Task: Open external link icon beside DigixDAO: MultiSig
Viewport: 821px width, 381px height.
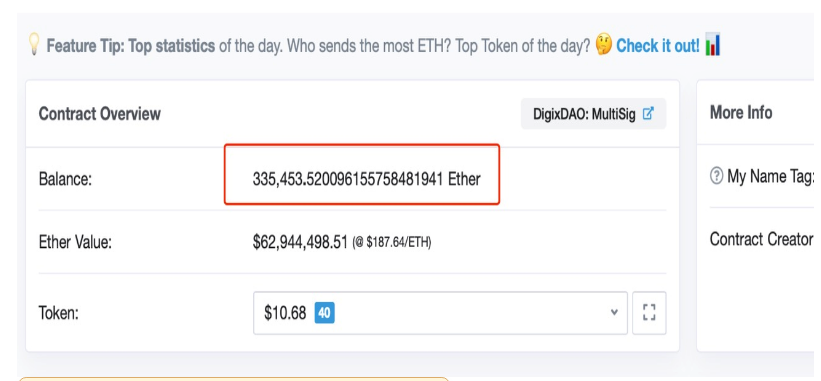Action: click(648, 114)
